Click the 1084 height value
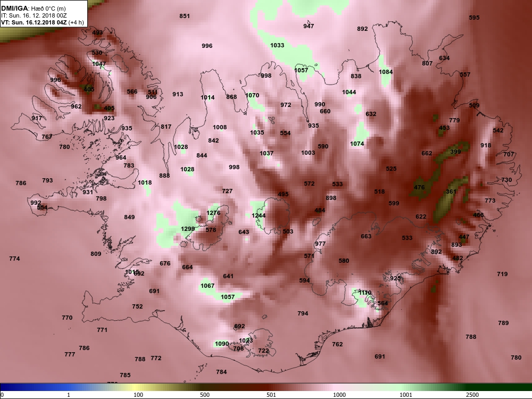 pyautogui.click(x=386, y=72)
